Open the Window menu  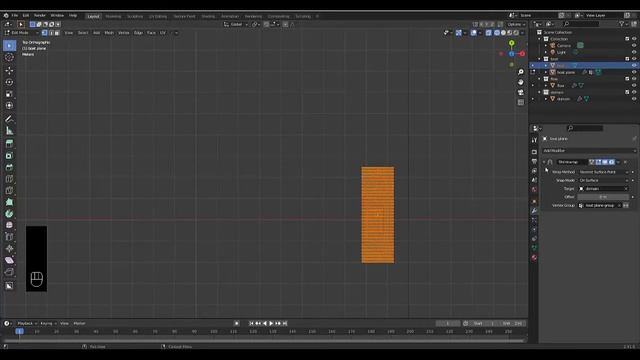[x=57, y=16]
